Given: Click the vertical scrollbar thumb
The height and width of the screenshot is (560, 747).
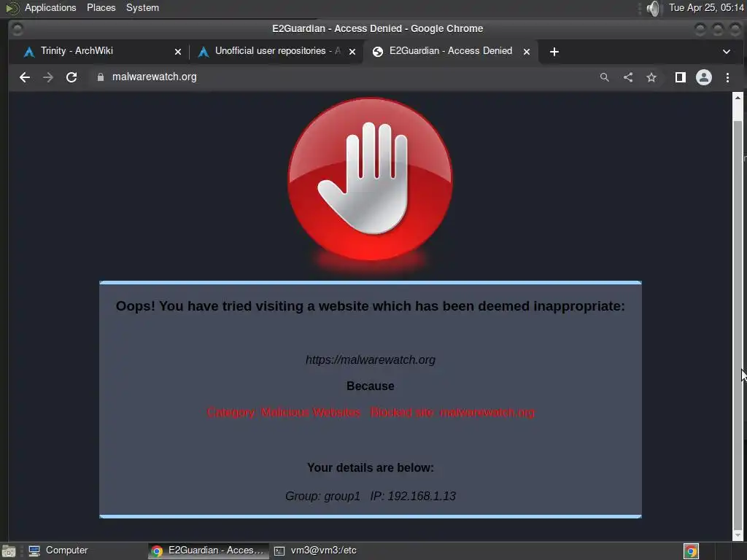Looking at the screenshot, I should click(x=738, y=324).
